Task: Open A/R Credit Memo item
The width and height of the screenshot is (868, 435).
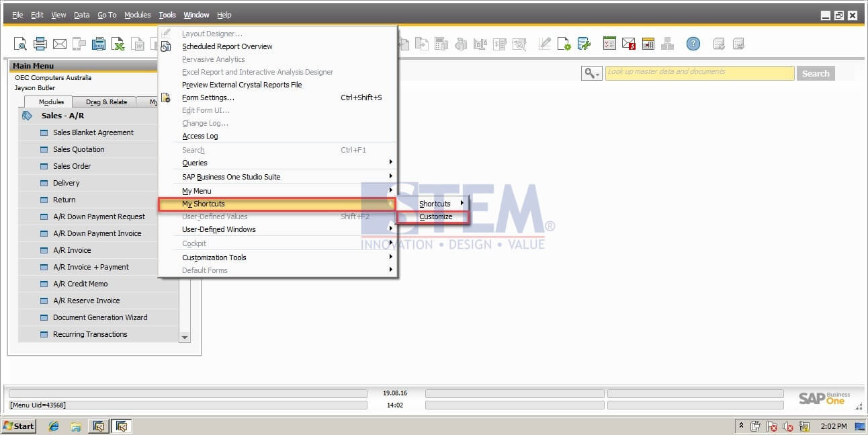Action: point(80,284)
